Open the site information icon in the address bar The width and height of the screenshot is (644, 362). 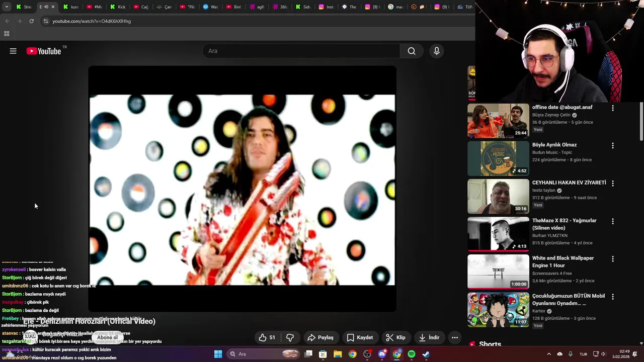pyautogui.click(x=46, y=21)
